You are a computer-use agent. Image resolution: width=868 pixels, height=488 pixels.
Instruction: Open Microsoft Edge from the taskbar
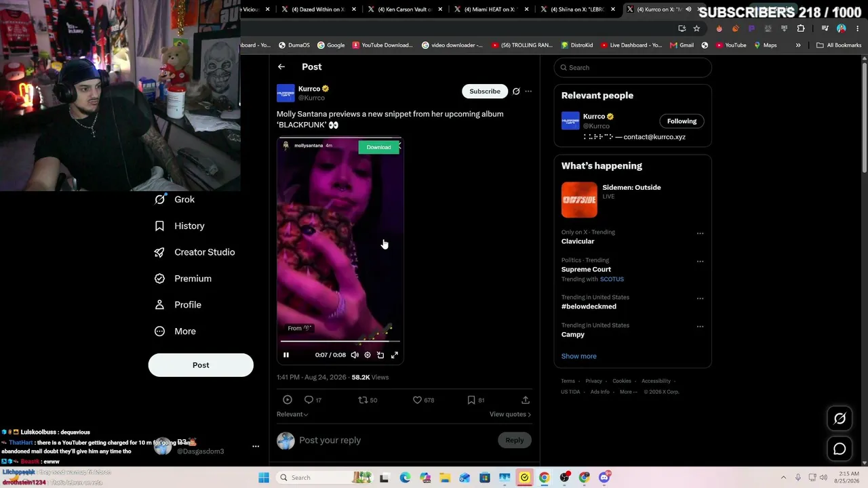pos(405,478)
